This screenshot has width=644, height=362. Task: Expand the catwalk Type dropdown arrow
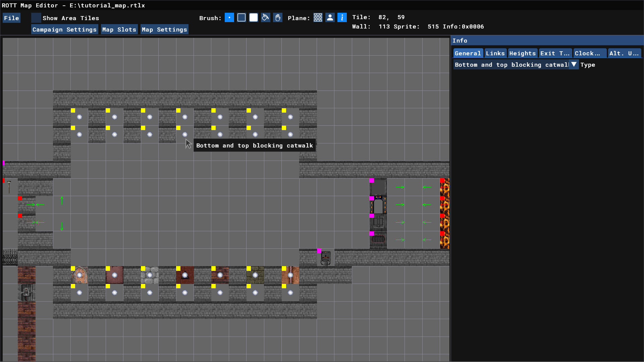tap(574, 65)
